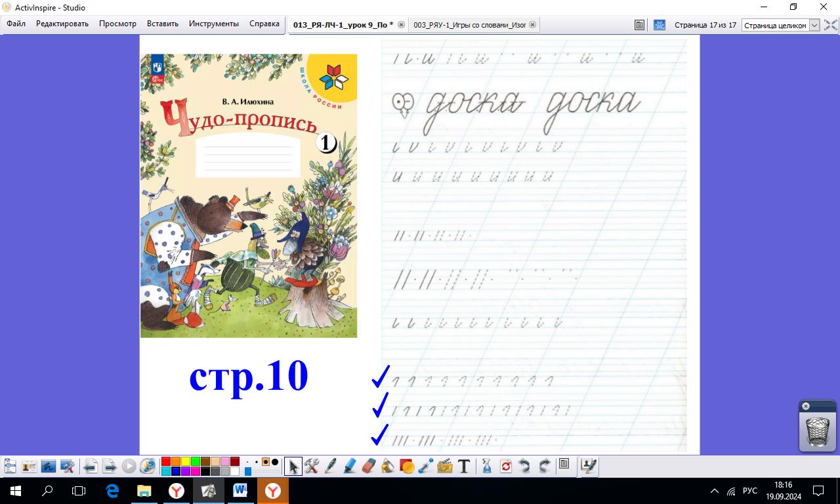Open the Файл menu
This screenshot has width=840, height=504.
click(16, 24)
